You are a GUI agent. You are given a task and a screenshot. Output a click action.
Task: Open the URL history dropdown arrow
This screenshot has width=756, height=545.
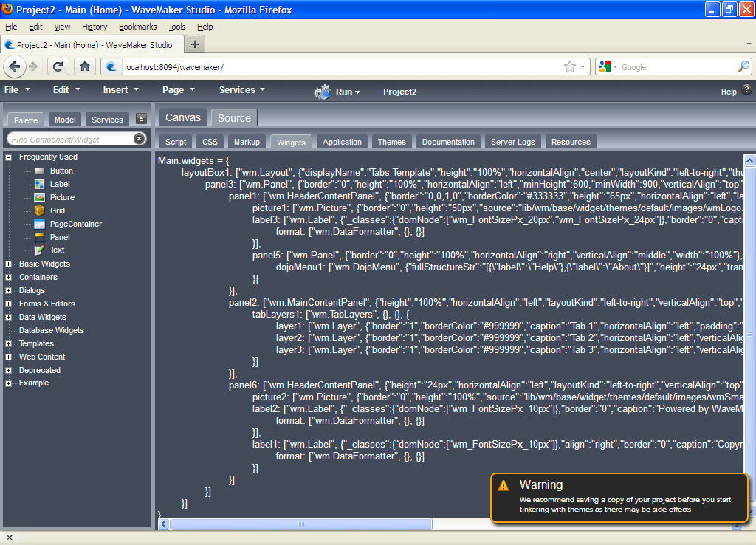(583, 66)
